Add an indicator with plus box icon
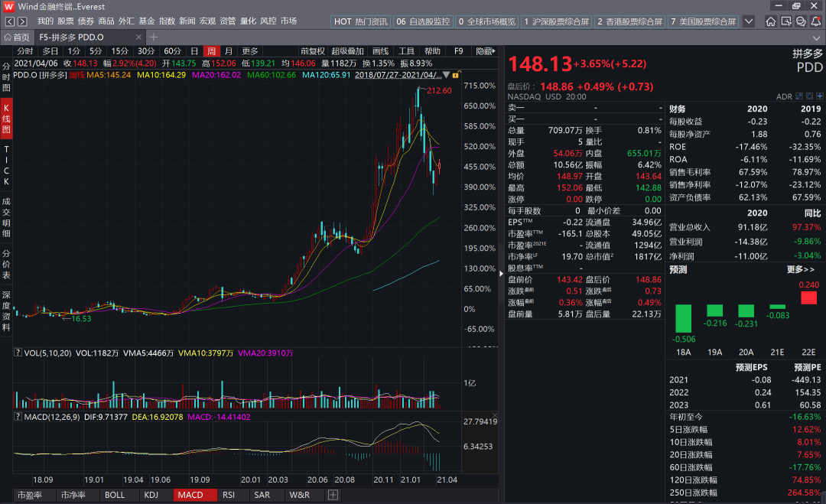Image resolution: width=826 pixels, height=504 pixels. (x=333, y=495)
